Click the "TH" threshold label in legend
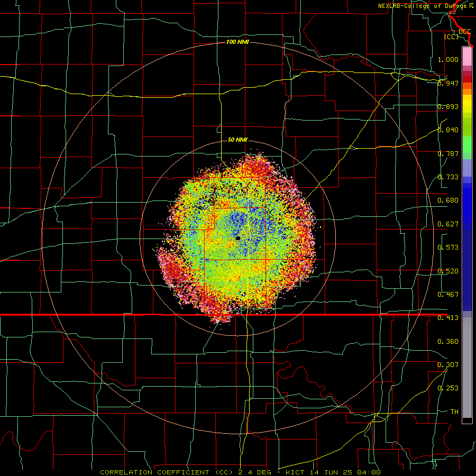Screen dimensions: 476x476 pos(454,412)
